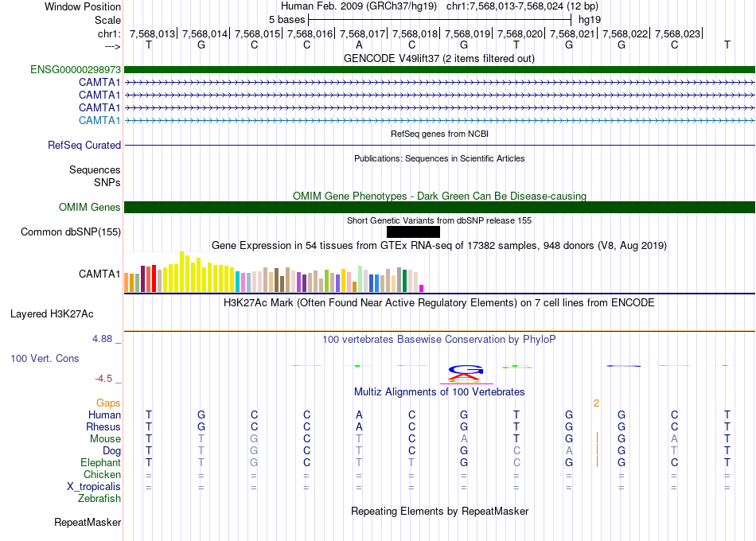756x541 pixels.
Task: Click the PhyloP G/A conservation logo
Action: [x=466, y=374]
